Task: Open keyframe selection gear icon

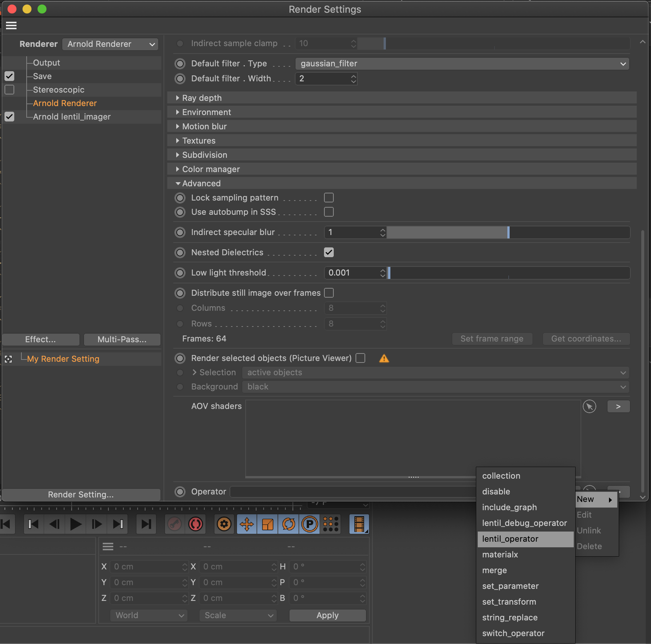Action: (224, 524)
